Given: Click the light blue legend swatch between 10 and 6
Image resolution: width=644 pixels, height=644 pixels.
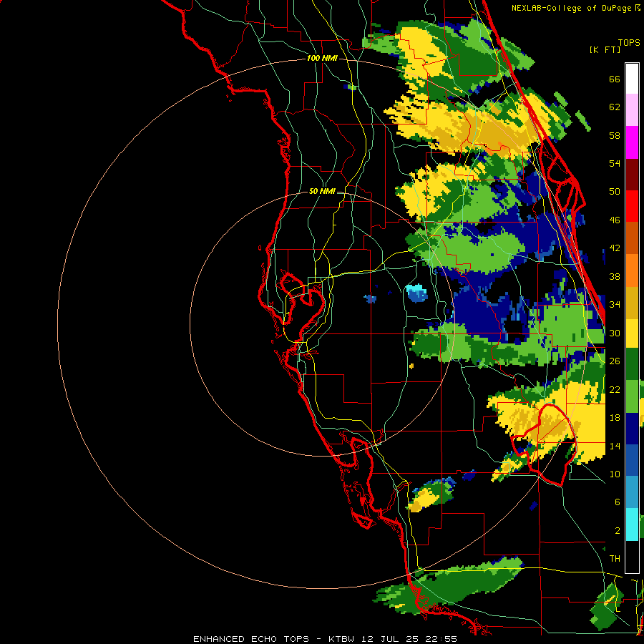Looking at the screenshot, I should (632, 492).
